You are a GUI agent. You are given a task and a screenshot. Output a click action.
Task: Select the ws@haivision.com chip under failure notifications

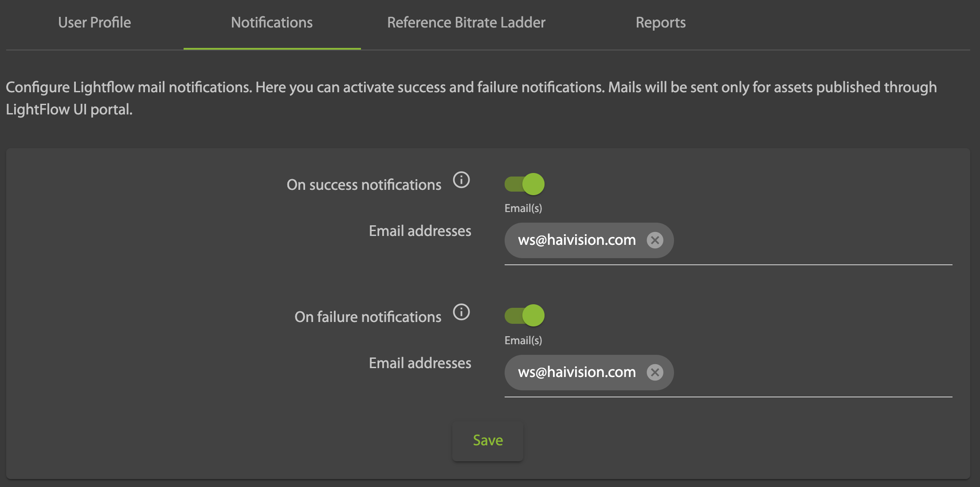click(x=576, y=372)
